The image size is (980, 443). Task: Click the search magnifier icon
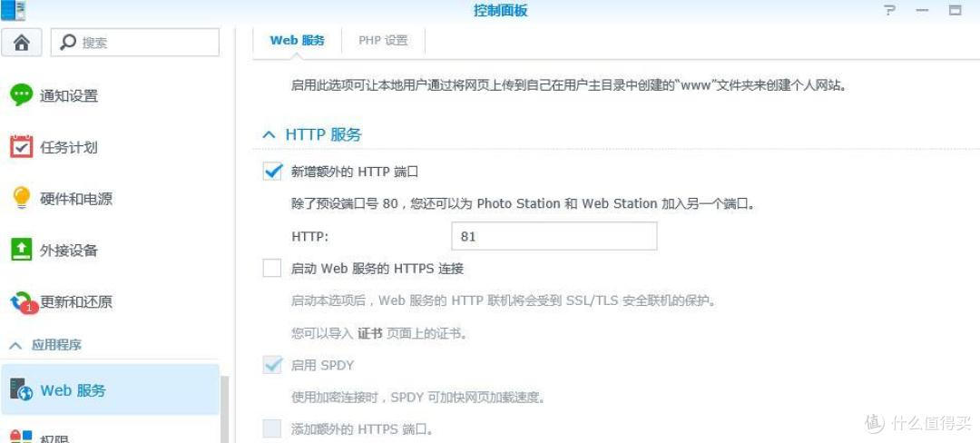(67, 43)
